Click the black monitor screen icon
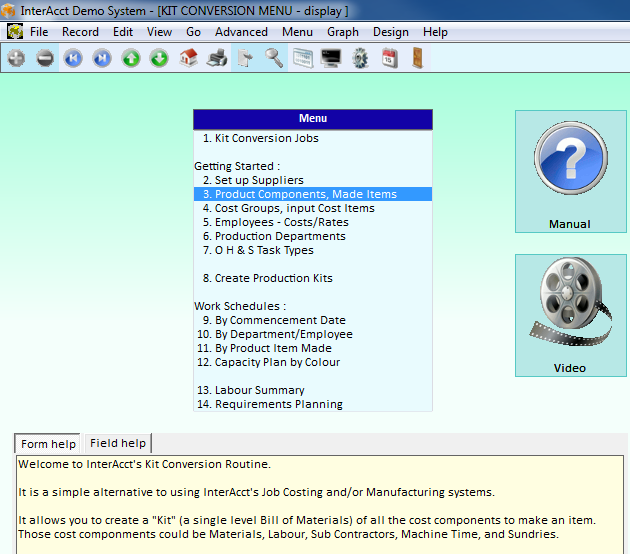 [331, 58]
